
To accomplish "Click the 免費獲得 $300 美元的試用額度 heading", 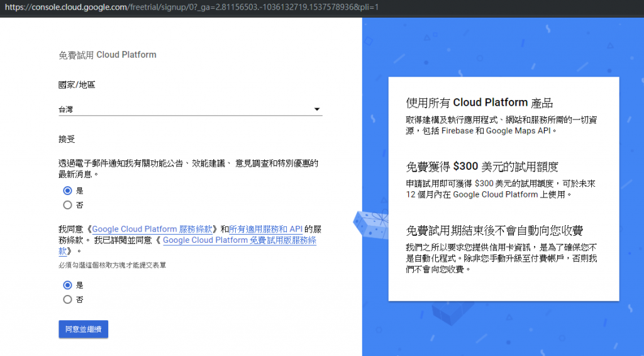I will (x=482, y=166).
